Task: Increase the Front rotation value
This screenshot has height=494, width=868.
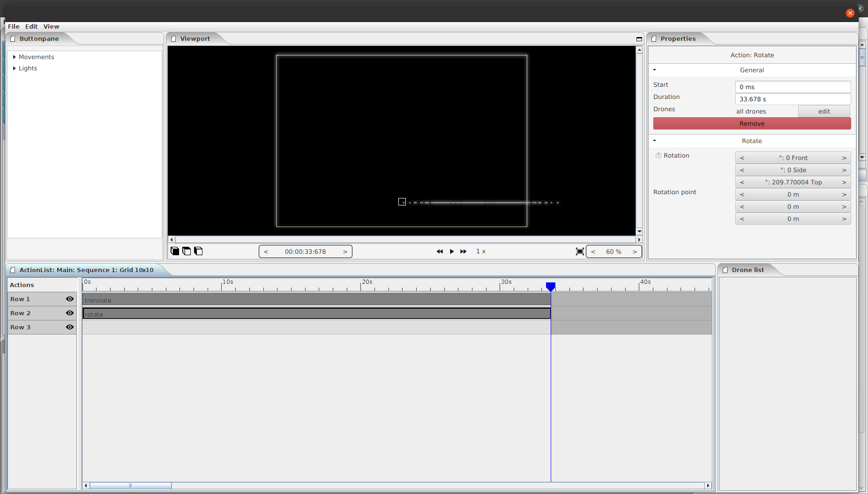Action: click(x=844, y=158)
